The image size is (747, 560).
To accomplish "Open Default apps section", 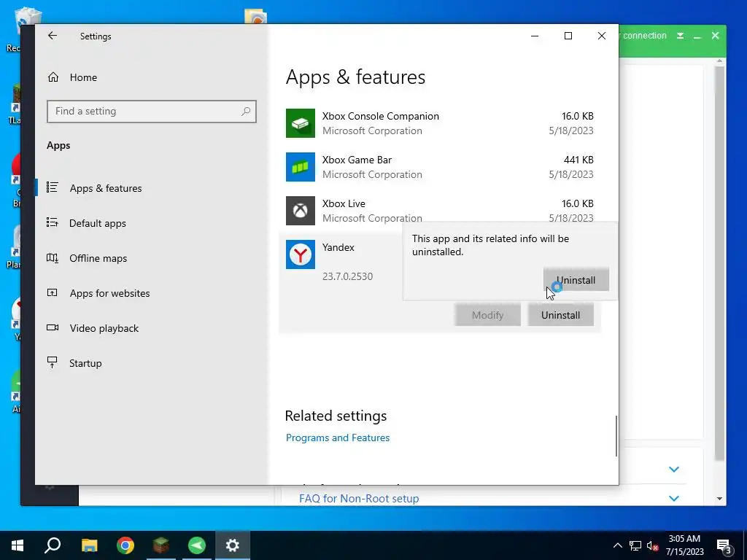I will pyautogui.click(x=98, y=223).
